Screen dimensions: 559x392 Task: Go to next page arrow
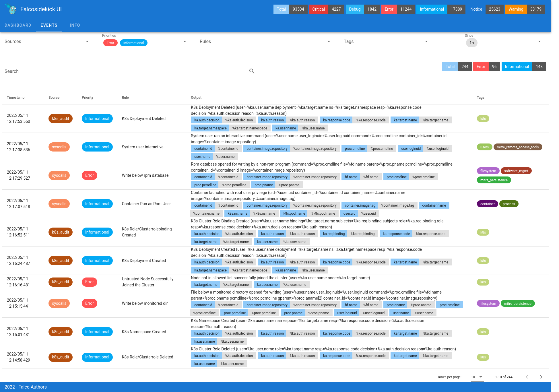pyautogui.click(x=541, y=377)
